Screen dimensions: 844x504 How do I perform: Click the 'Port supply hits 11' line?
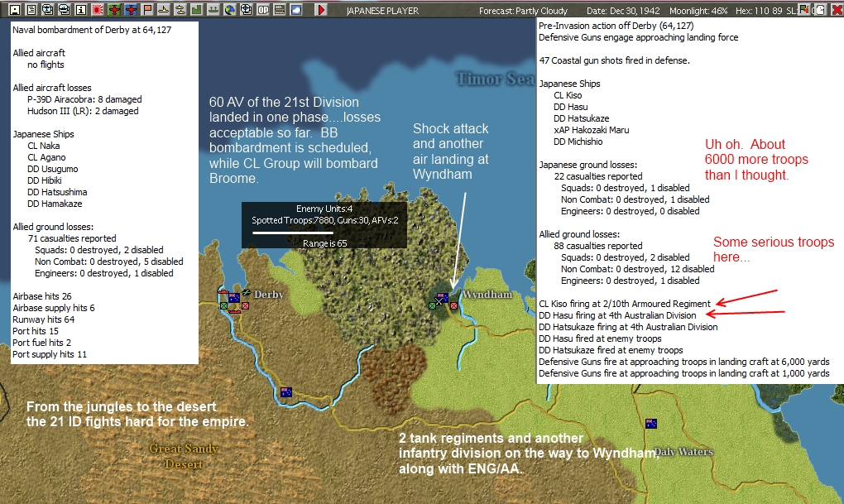click(50, 355)
